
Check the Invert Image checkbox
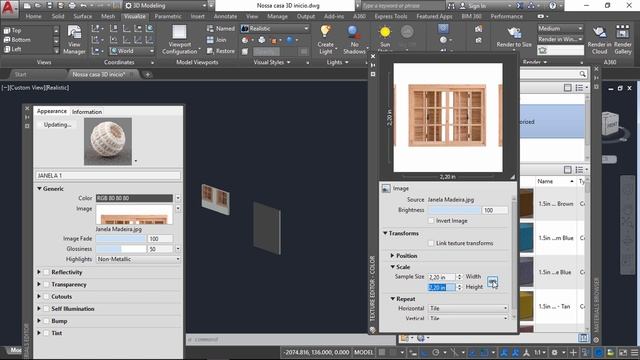[x=431, y=220]
